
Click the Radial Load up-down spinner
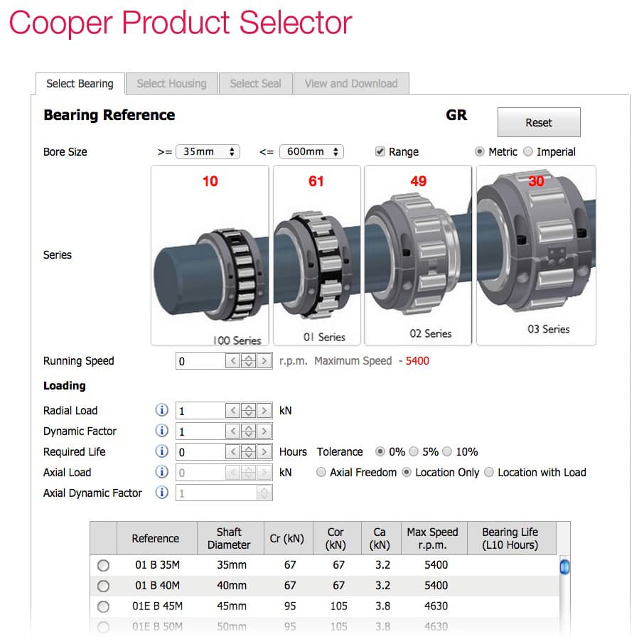249,410
